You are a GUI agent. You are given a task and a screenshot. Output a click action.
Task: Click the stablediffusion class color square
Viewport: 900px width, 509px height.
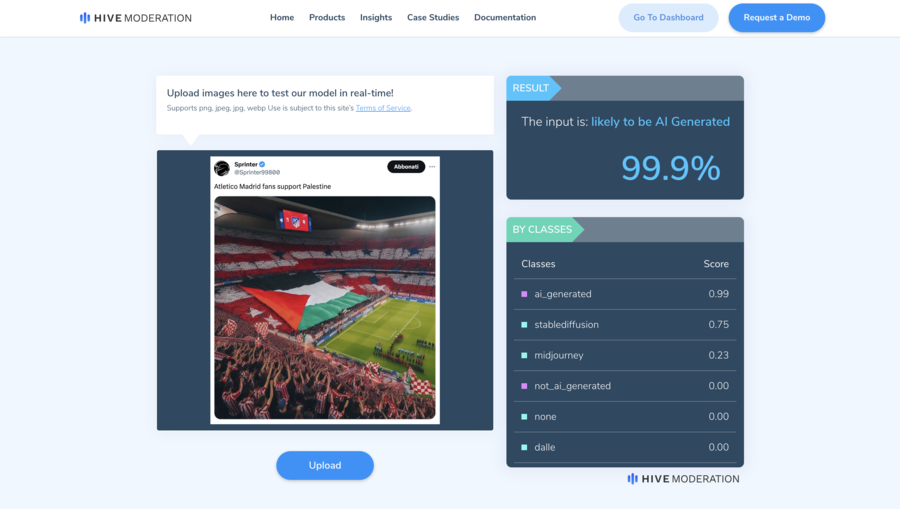(524, 325)
